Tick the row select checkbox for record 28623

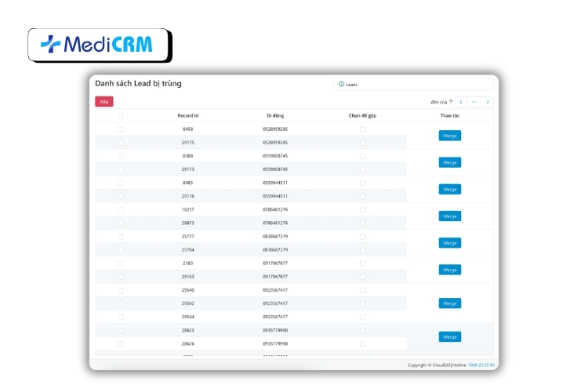(121, 331)
